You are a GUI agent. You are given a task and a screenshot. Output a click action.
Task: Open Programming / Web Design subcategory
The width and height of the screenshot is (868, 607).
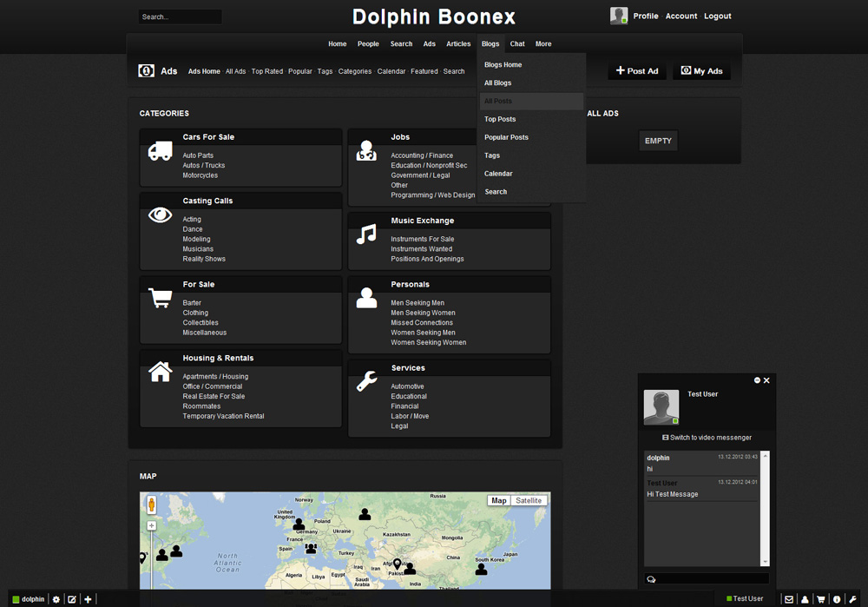[433, 195]
